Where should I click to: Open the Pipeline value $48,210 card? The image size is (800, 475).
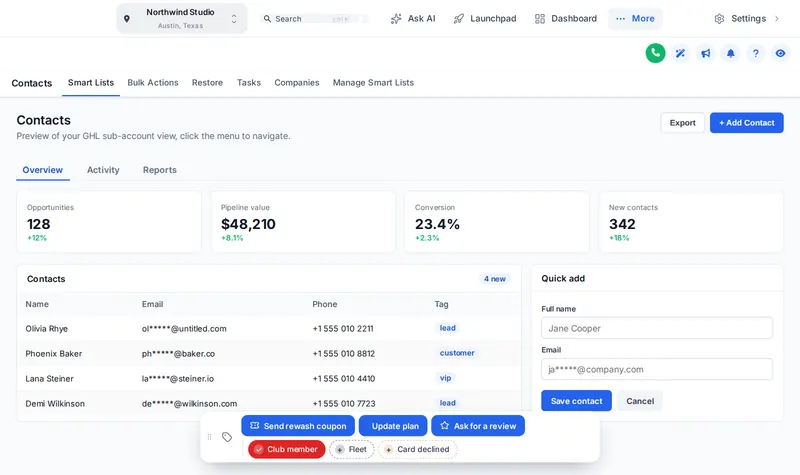click(x=303, y=222)
